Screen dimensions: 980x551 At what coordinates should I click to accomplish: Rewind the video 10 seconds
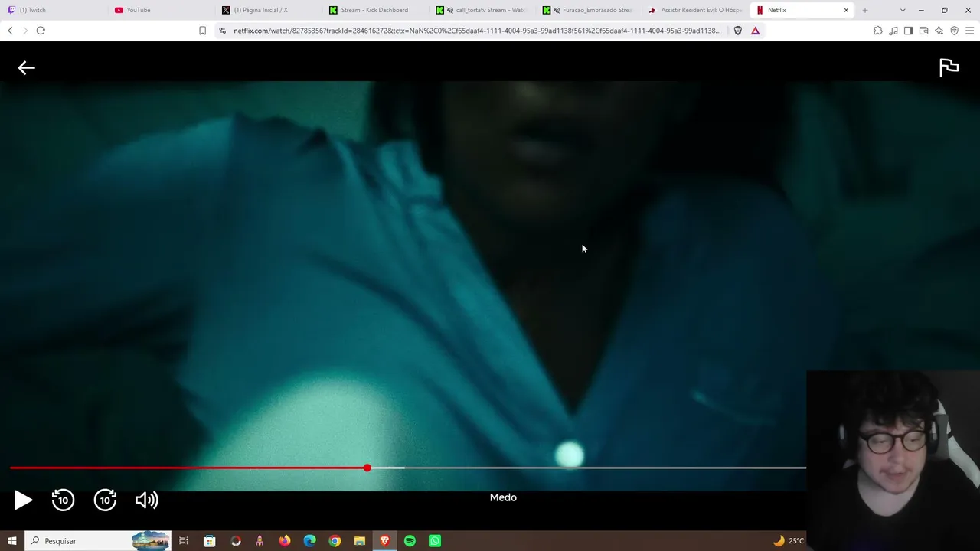tap(63, 500)
